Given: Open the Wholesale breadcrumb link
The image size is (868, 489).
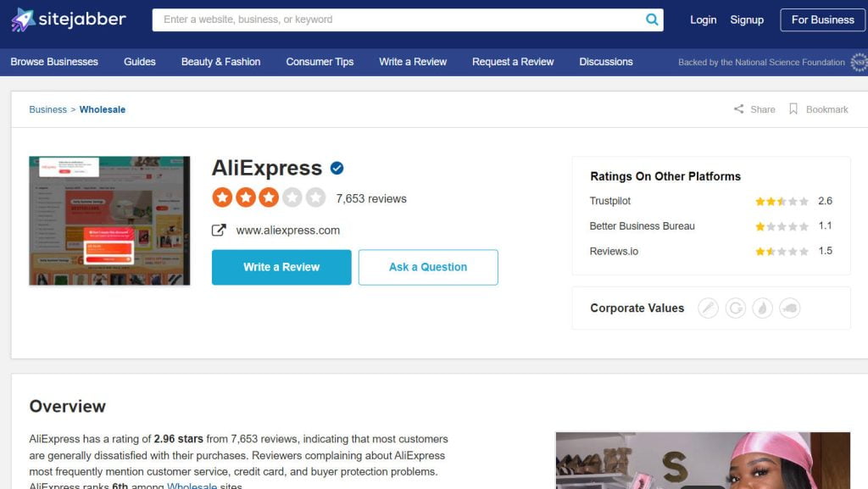Looking at the screenshot, I should click(103, 109).
